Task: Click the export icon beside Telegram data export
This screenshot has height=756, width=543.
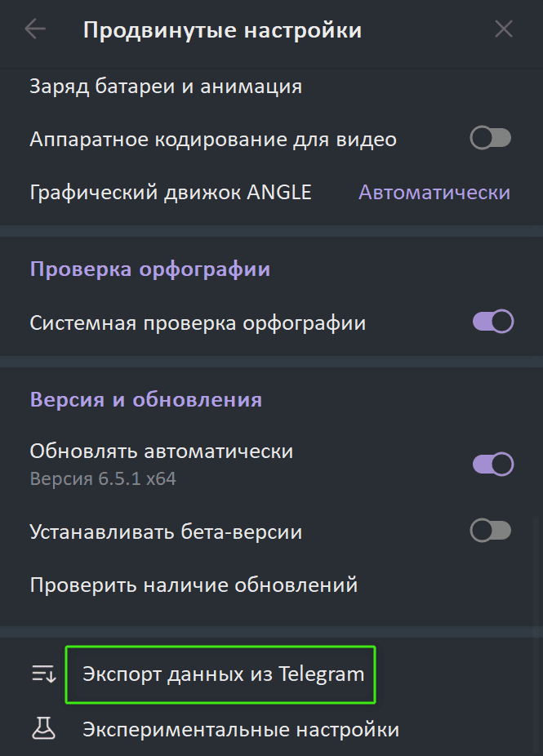Action: (x=42, y=674)
